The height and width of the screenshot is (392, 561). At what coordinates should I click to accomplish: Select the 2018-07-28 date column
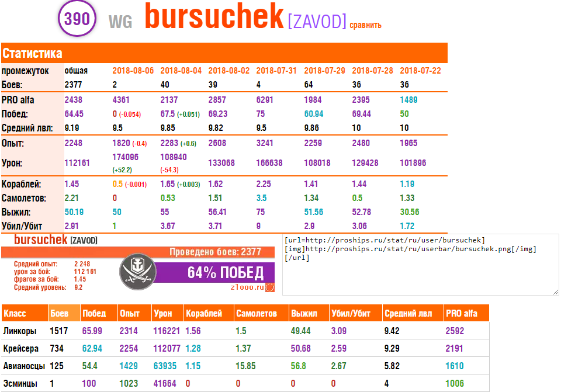(372, 71)
